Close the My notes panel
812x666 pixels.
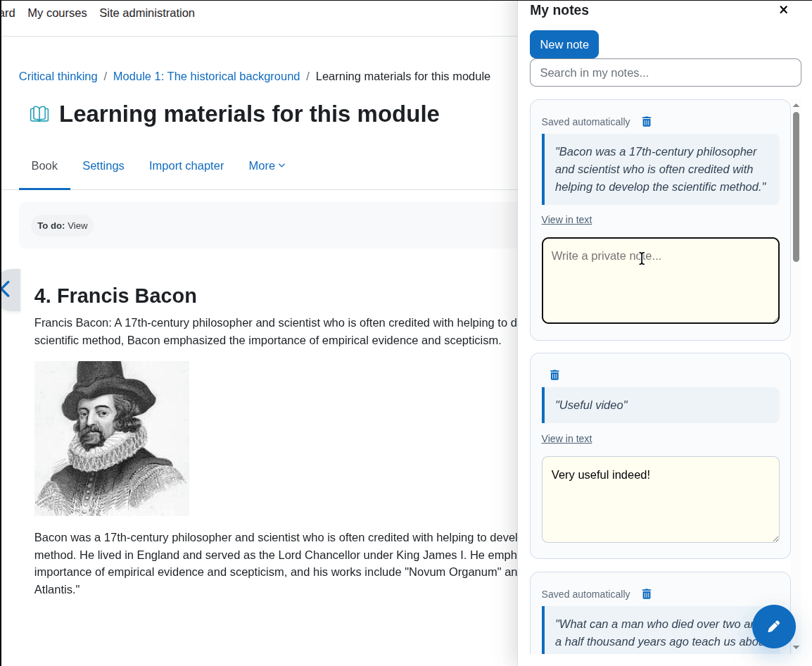[x=784, y=10]
